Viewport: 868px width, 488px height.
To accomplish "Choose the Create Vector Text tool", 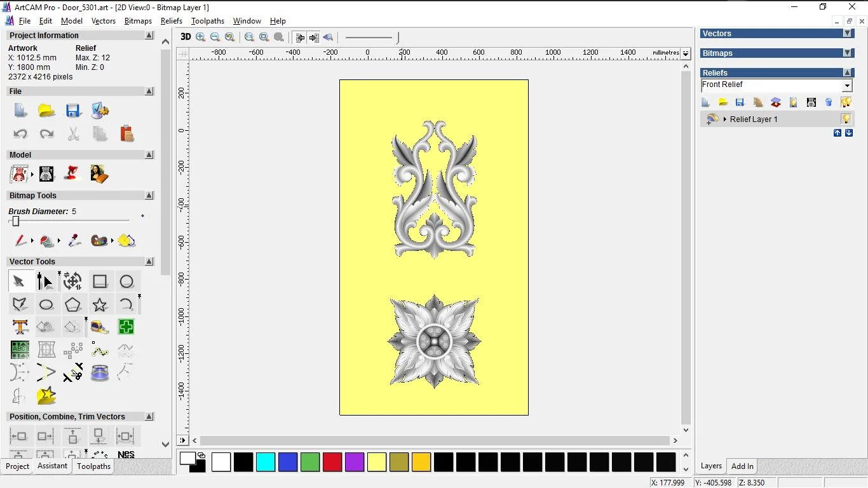I will (x=20, y=327).
